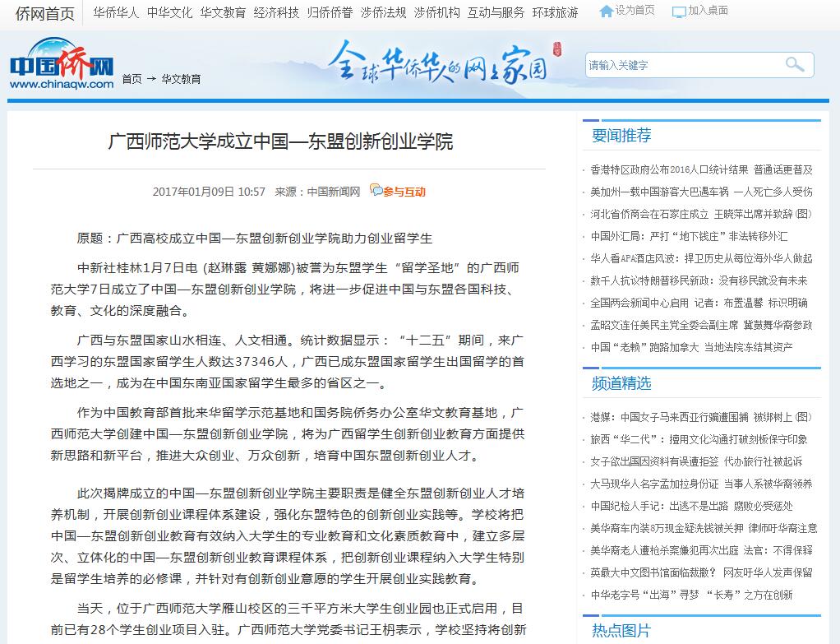Type in the 请输入关键字 search field

682,65
